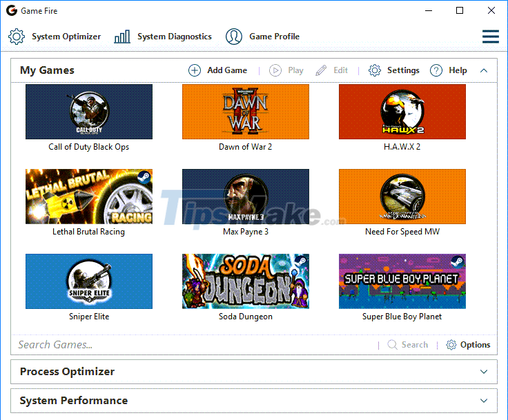Screen dimensions: 508x420
Task: Select the Lethal Brutal Racing thumbnail
Action: point(89,197)
